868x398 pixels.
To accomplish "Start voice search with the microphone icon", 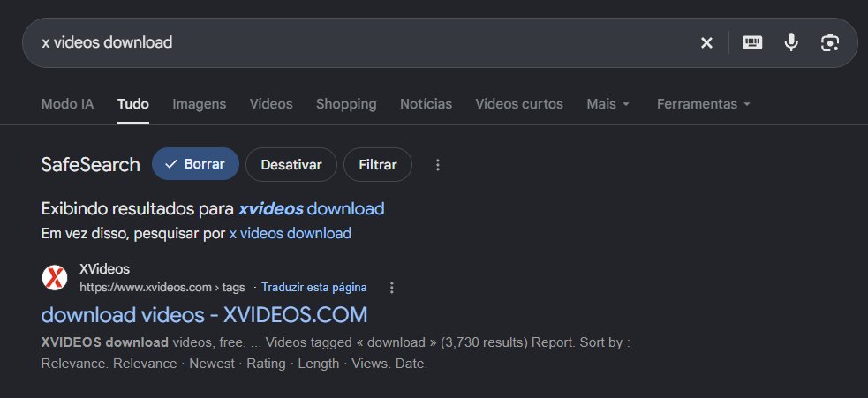I will (791, 42).
